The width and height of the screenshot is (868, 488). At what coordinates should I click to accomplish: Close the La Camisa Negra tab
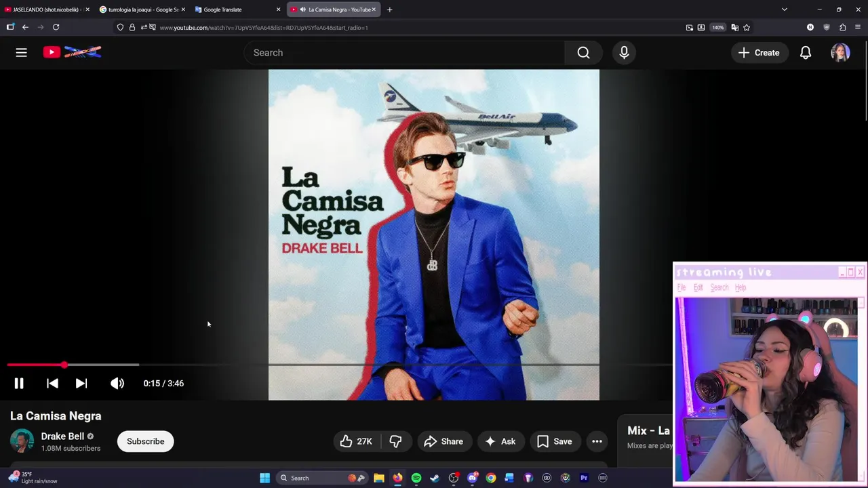pos(373,9)
